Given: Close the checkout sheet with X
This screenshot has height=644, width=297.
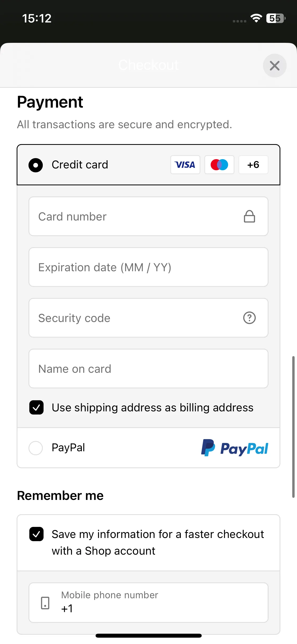Looking at the screenshot, I should coord(275,66).
